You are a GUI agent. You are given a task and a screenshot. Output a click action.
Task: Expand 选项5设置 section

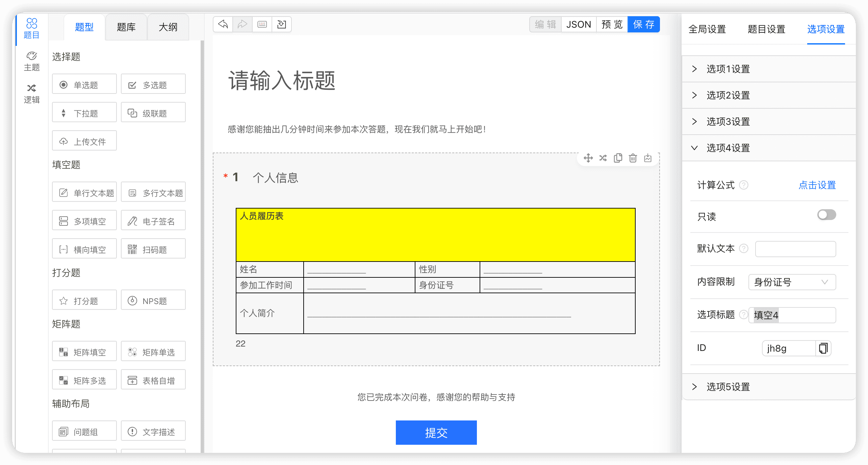(728, 387)
